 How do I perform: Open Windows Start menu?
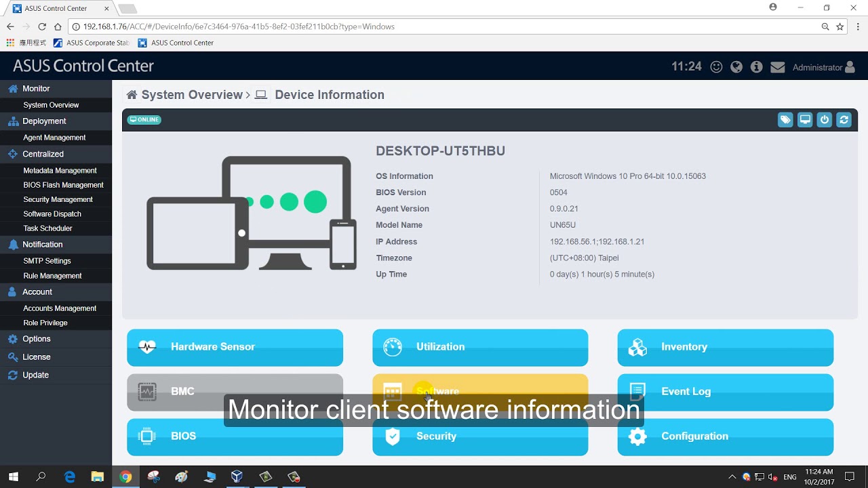pyautogui.click(x=14, y=476)
